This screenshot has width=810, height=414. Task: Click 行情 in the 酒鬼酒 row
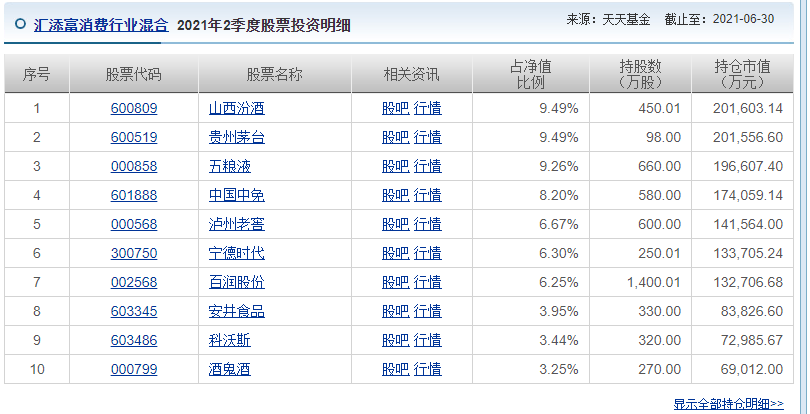[x=427, y=369]
